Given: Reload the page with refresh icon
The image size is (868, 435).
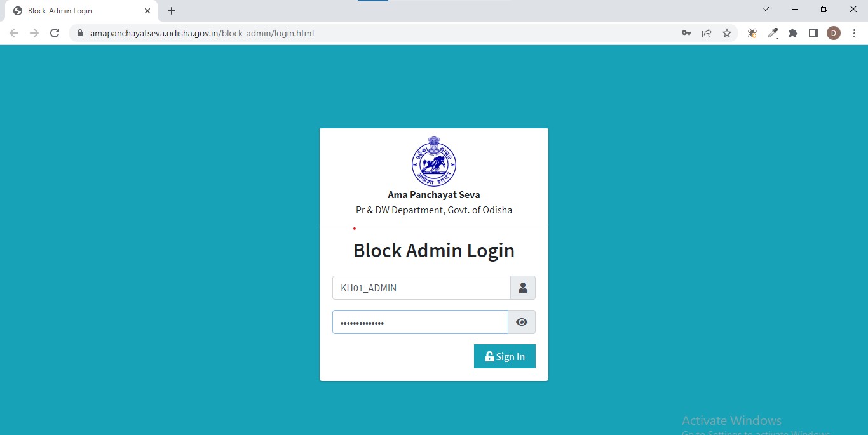Looking at the screenshot, I should [55, 33].
